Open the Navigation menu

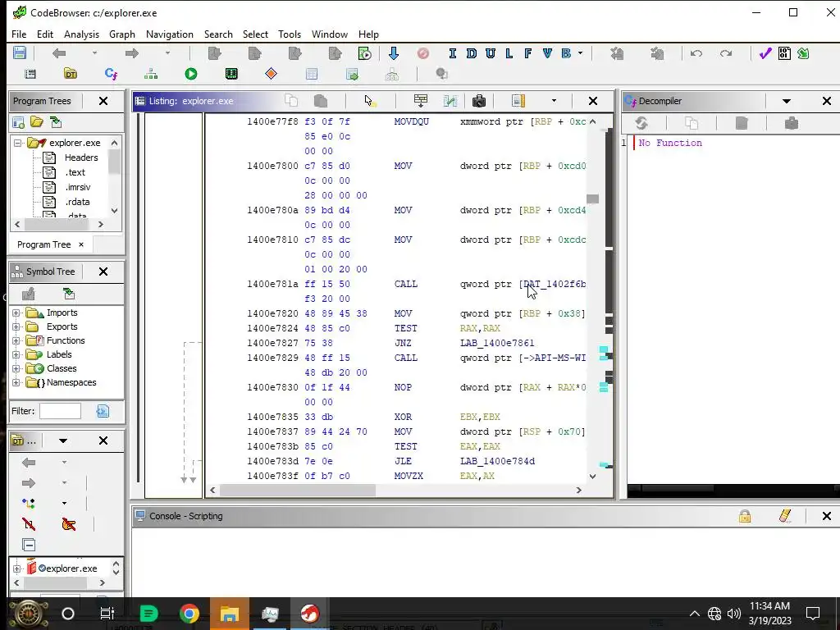coord(169,34)
